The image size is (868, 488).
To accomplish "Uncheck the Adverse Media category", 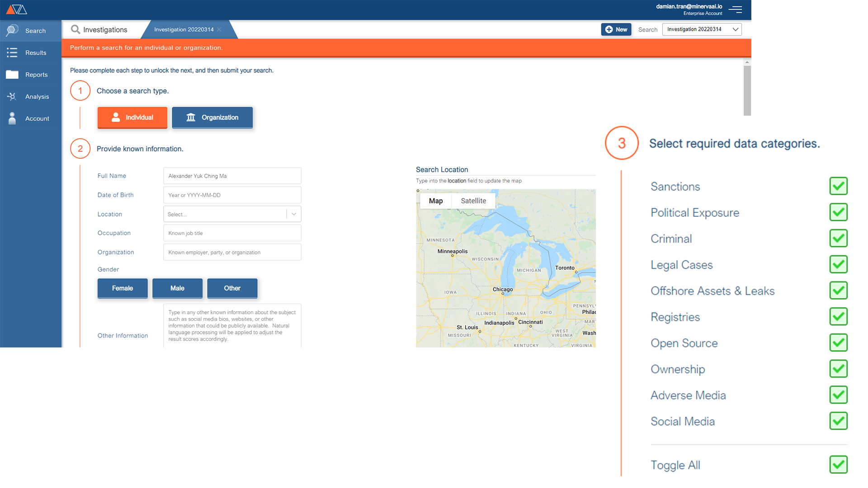I will pos(838,395).
